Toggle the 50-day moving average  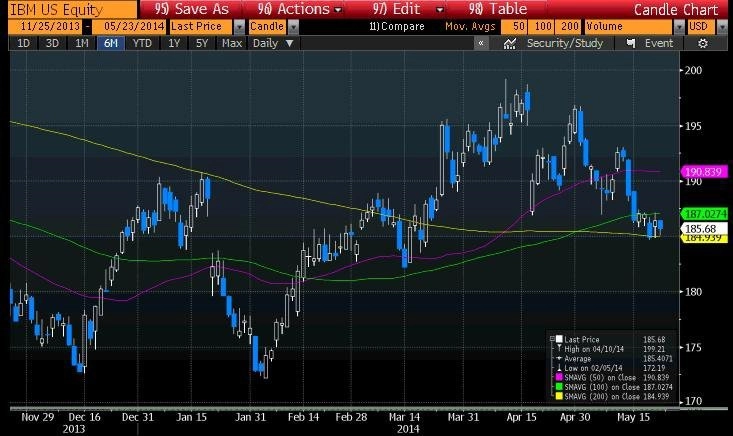514,27
